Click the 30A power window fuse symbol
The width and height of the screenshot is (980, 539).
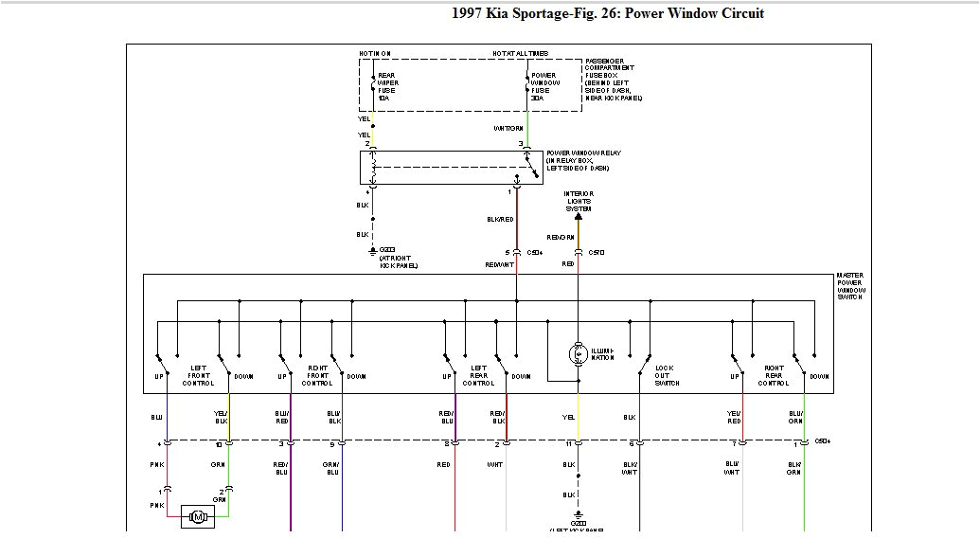(526, 83)
